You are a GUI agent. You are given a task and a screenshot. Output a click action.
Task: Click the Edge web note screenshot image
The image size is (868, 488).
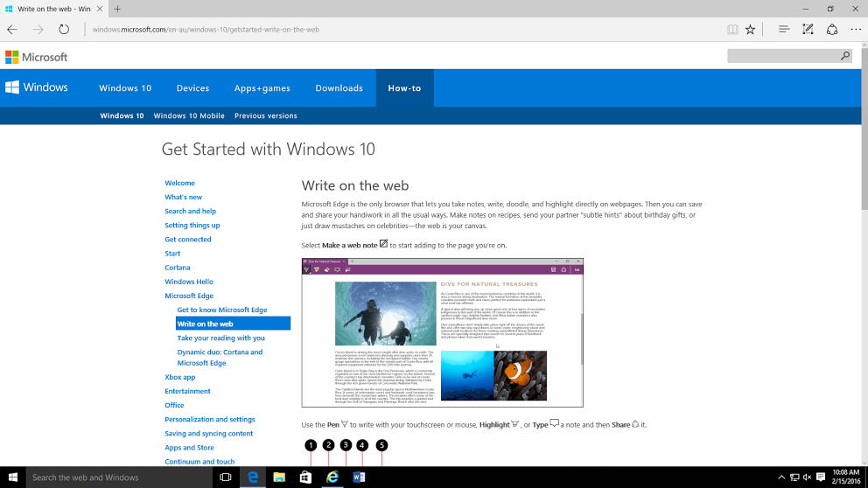(x=442, y=332)
